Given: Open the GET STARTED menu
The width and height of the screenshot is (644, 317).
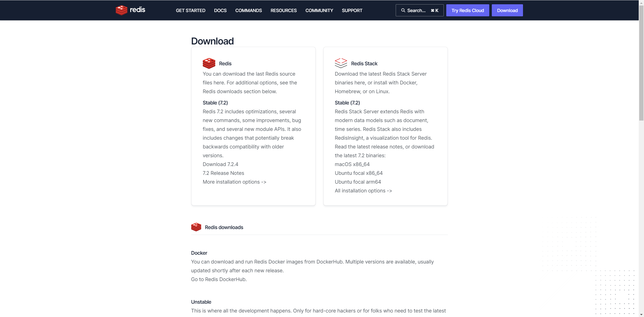Looking at the screenshot, I should 190,10.
